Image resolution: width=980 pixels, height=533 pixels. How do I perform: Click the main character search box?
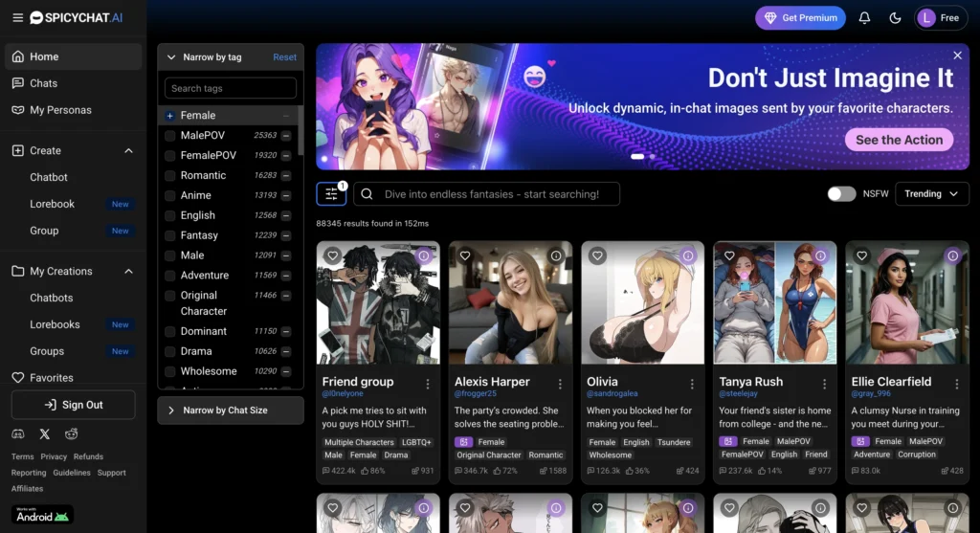(x=486, y=193)
